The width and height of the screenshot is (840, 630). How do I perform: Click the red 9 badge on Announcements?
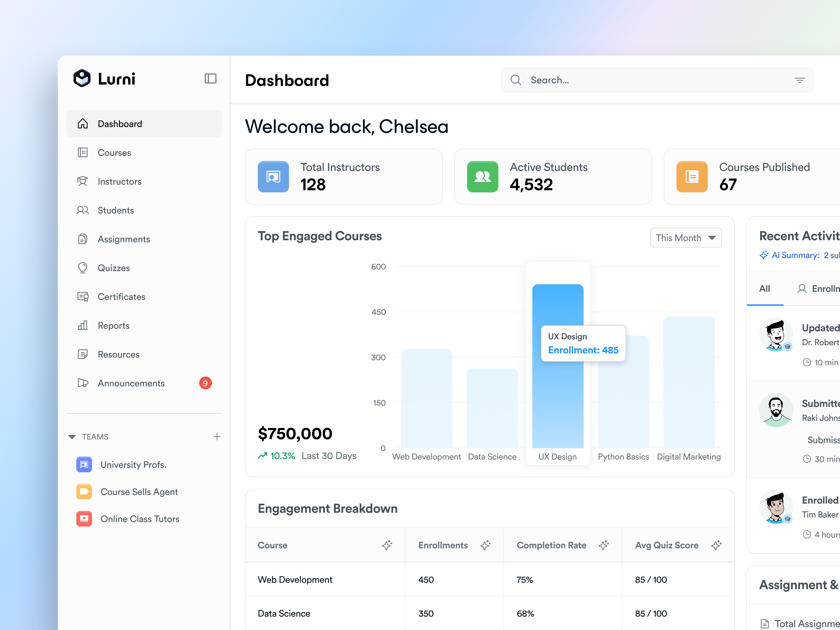click(x=205, y=383)
